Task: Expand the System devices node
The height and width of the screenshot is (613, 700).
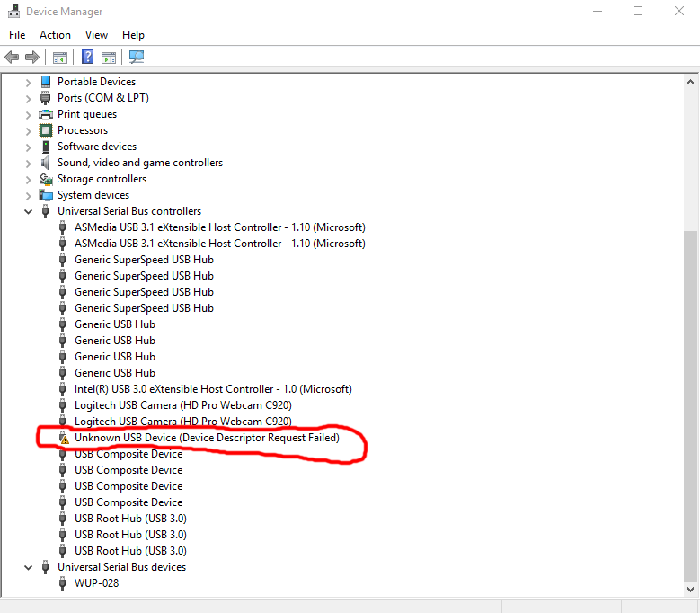Action: point(28,196)
